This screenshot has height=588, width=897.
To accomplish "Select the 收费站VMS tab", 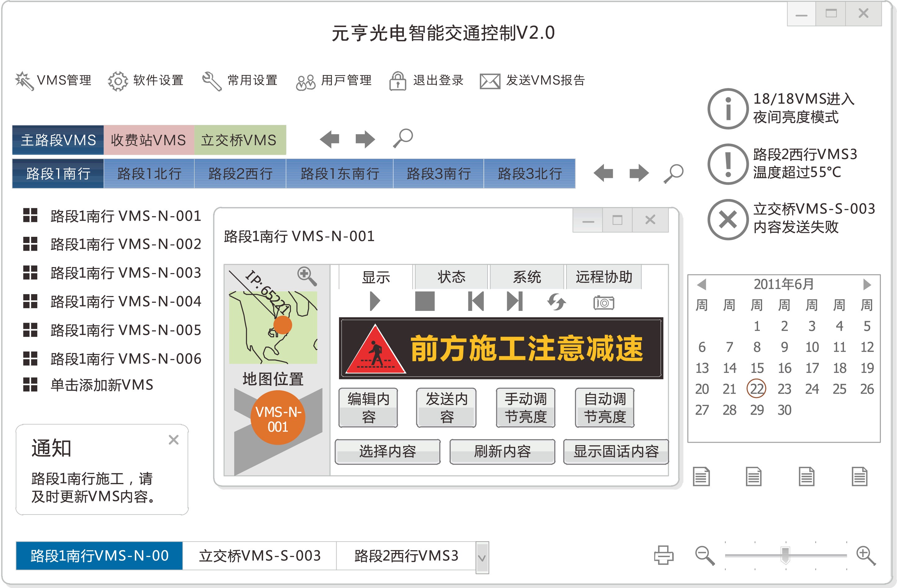I will [149, 140].
